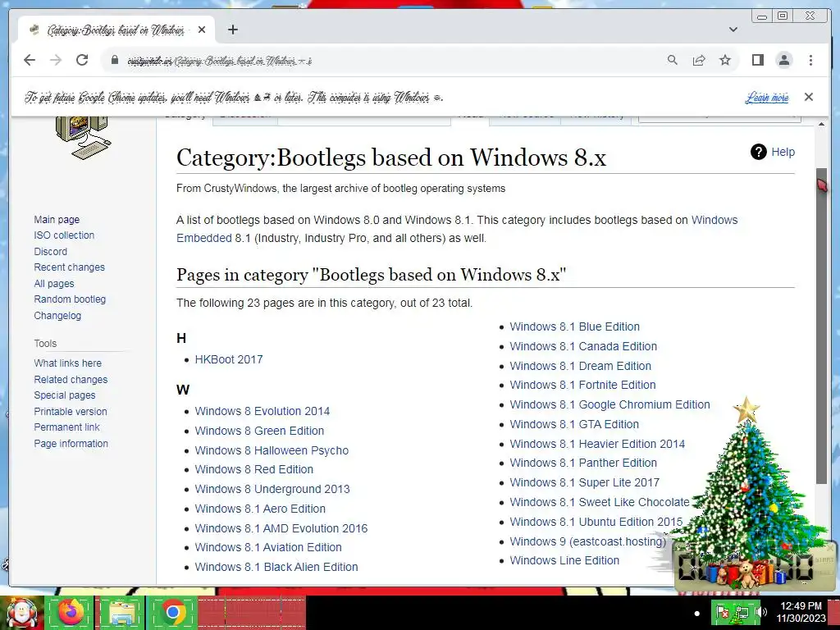Image resolution: width=840 pixels, height=630 pixels.
Task: Open the network tray icon
Action: pyautogui.click(x=742, y=612)
